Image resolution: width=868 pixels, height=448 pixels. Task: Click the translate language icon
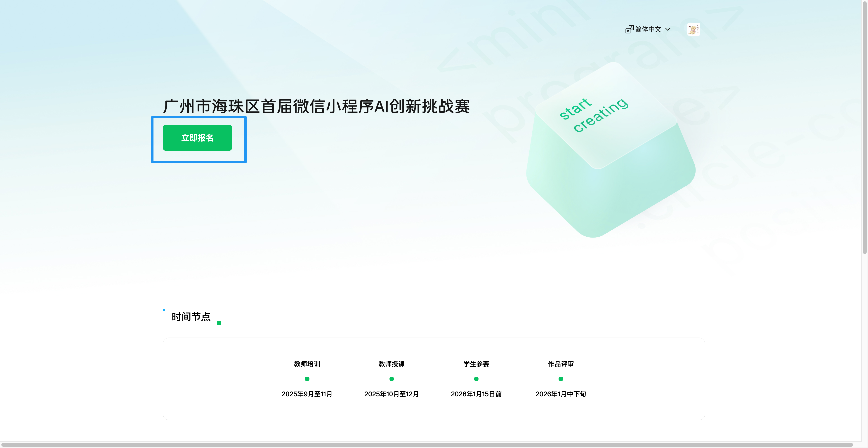click(629, 29)
